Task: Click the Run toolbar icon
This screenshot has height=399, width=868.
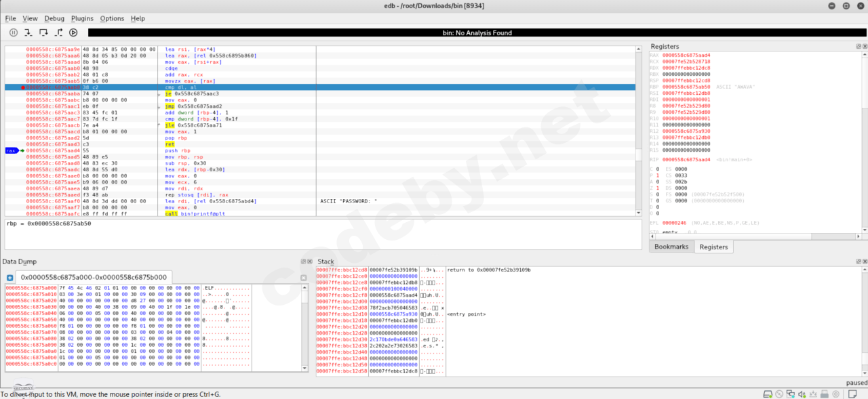Action: click(73, 33)
